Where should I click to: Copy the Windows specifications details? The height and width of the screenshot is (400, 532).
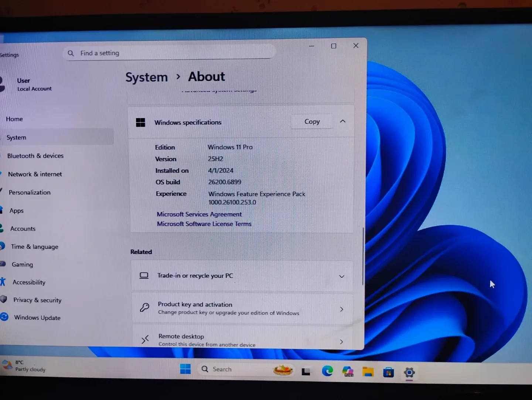point(311,121)
